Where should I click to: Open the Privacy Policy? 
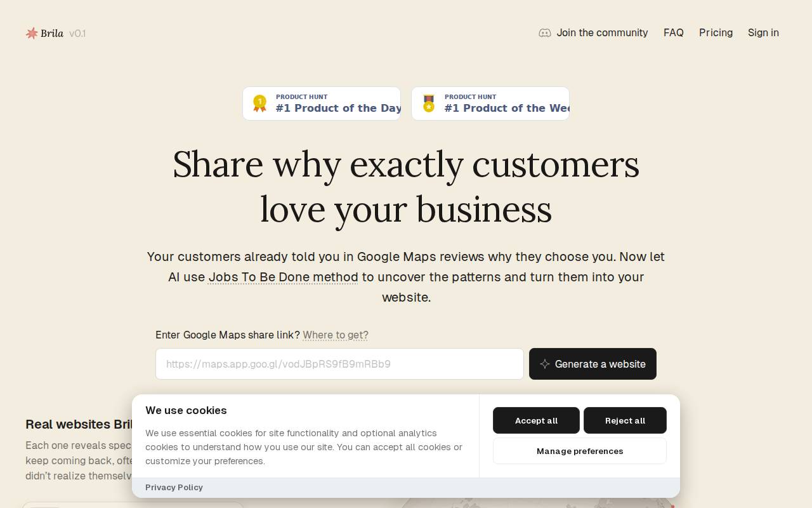point(174,487)
